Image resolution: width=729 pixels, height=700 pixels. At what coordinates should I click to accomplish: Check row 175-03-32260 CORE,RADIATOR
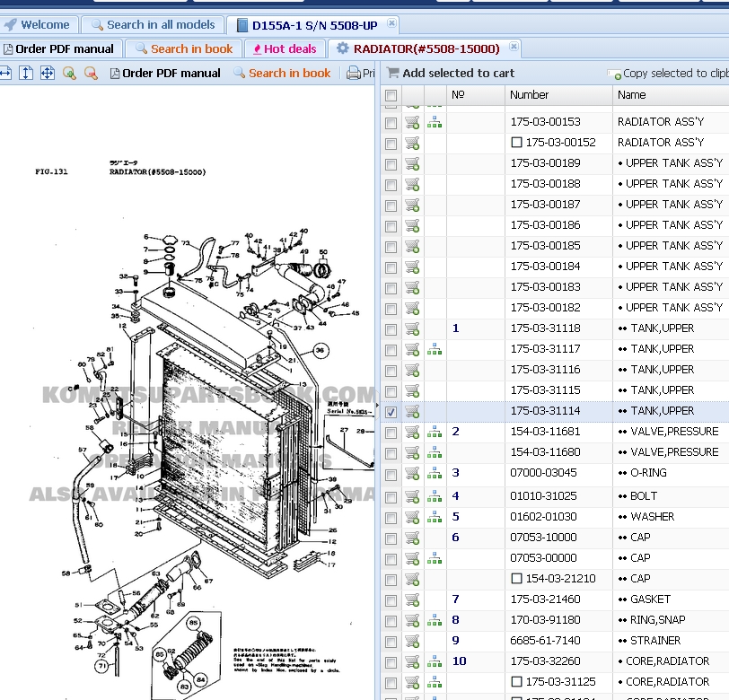click(391, 662)
